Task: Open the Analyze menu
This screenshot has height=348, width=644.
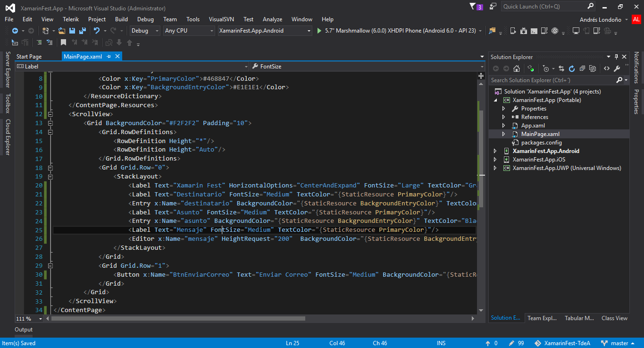Action: tap(272, 19)
